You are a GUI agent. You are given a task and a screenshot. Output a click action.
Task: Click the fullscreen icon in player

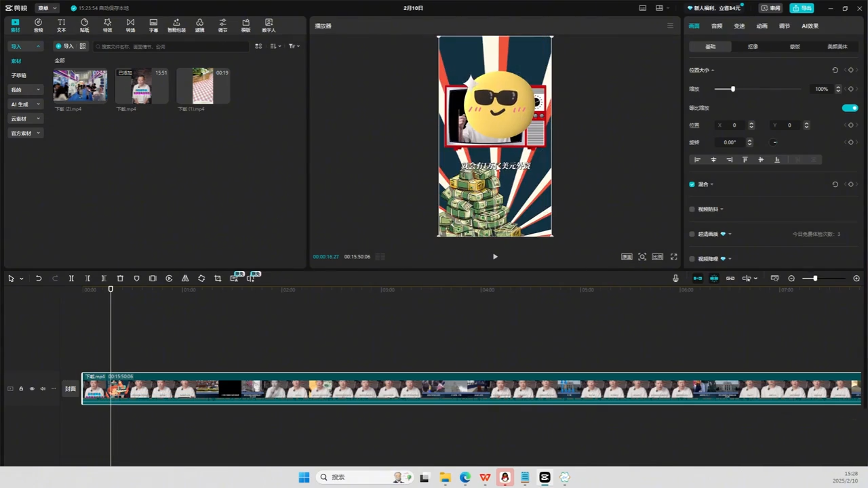coord(674,257)
